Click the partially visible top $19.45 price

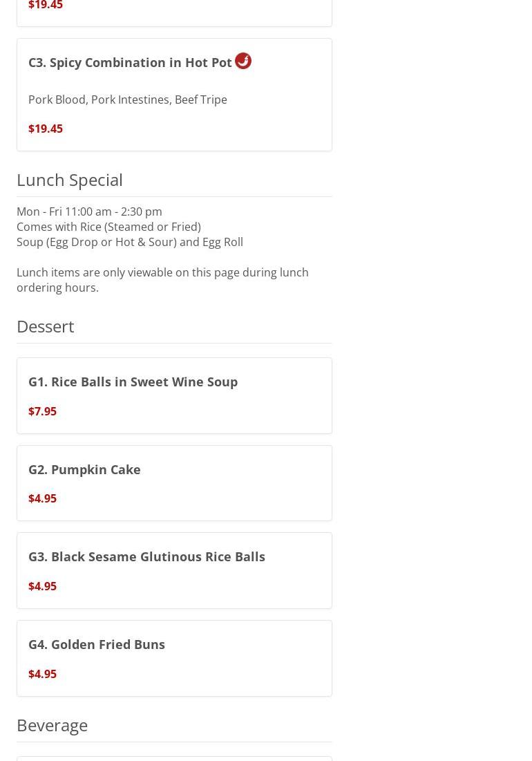point(46,6)
